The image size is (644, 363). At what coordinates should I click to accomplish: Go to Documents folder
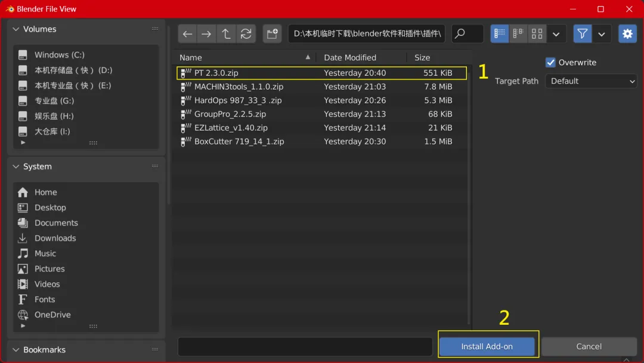pos(86,223)
